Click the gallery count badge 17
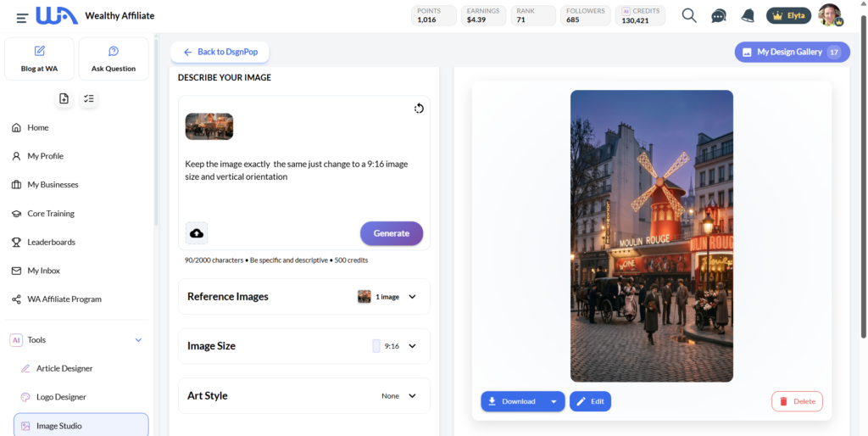The image size is (868, 436). (x=834, y=52)
